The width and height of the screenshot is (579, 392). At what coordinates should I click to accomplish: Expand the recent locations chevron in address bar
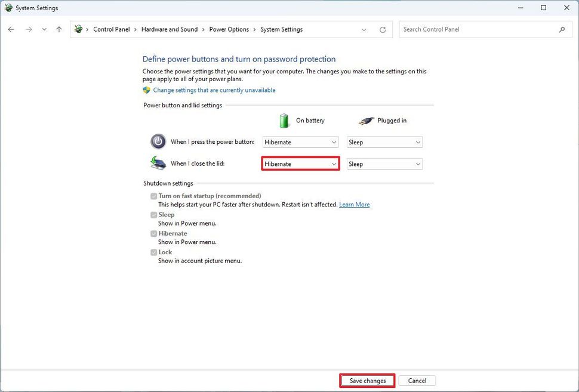click(364, 29)
